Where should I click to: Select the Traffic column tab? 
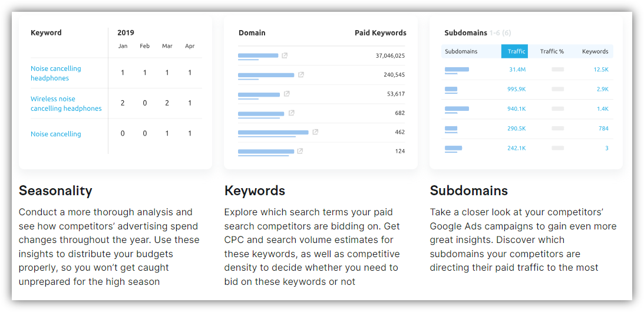pos(514,51)
